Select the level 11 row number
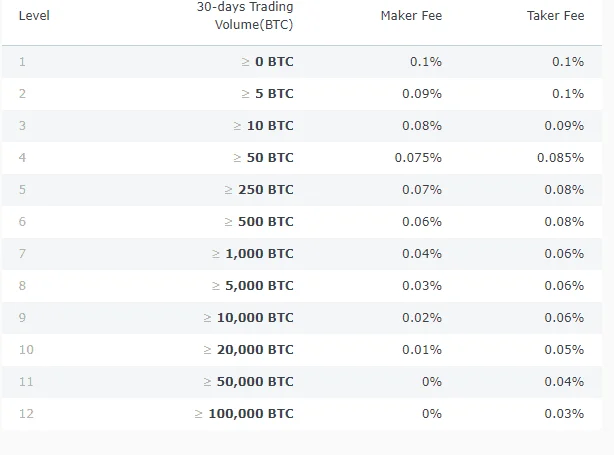The width and height of the screenshot is (614, 455). (26, 382)
